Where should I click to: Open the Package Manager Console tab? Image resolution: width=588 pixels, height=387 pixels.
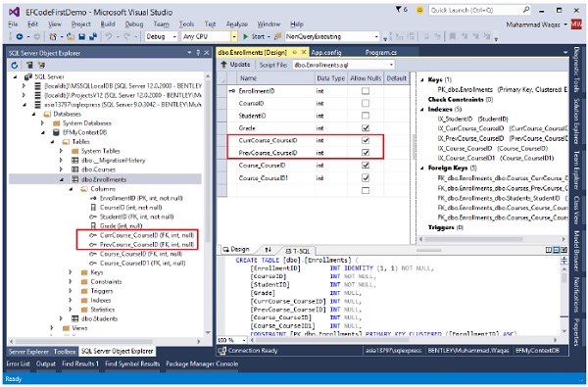pyautogui.click(x=202, y=363)
